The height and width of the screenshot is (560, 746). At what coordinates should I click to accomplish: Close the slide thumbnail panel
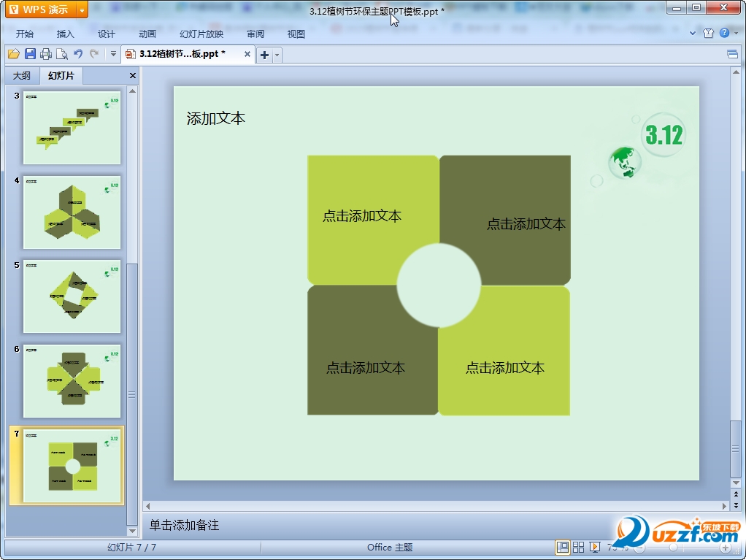133,76
